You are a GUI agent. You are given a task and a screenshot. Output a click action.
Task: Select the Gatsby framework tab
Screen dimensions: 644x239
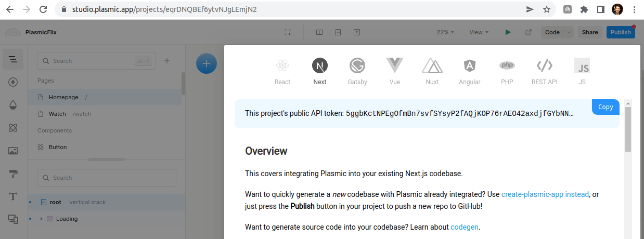(357, 71)
